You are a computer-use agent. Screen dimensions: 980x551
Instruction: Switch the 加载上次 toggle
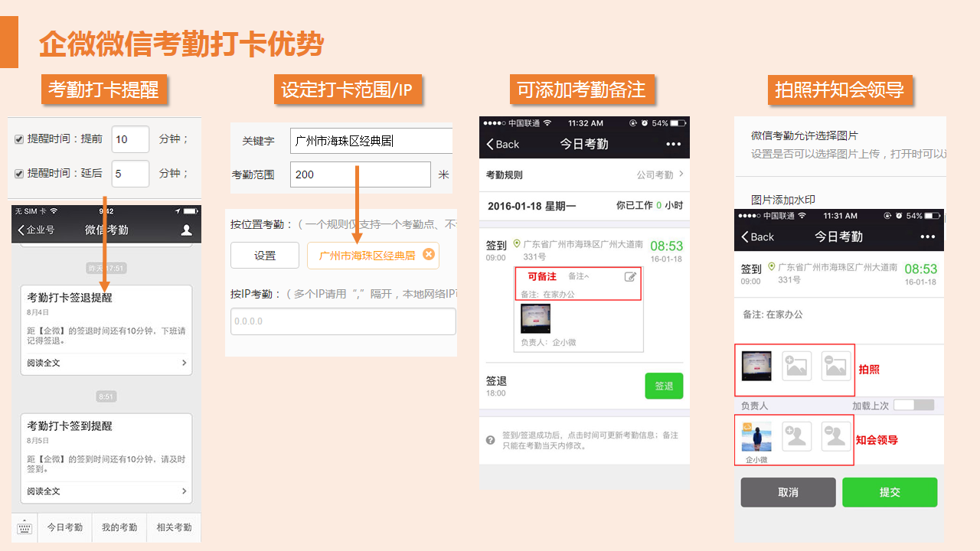[913, 405]
